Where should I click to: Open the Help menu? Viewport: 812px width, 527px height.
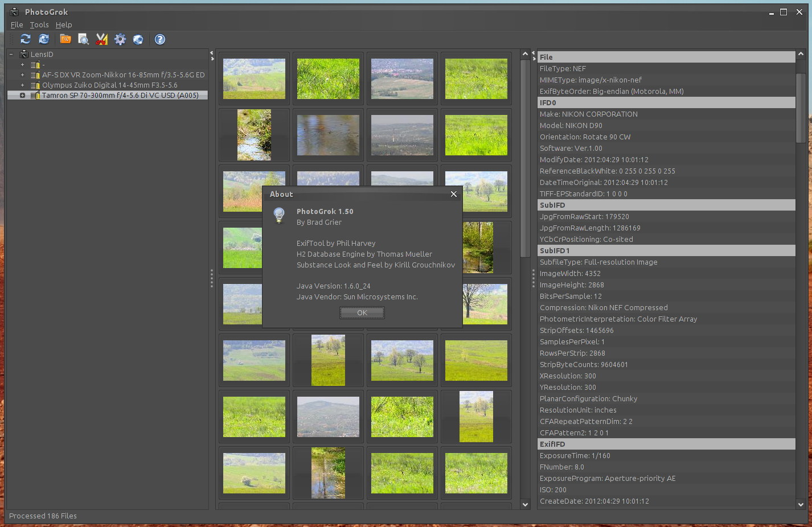pyautogui.click(x=64, y=25)
